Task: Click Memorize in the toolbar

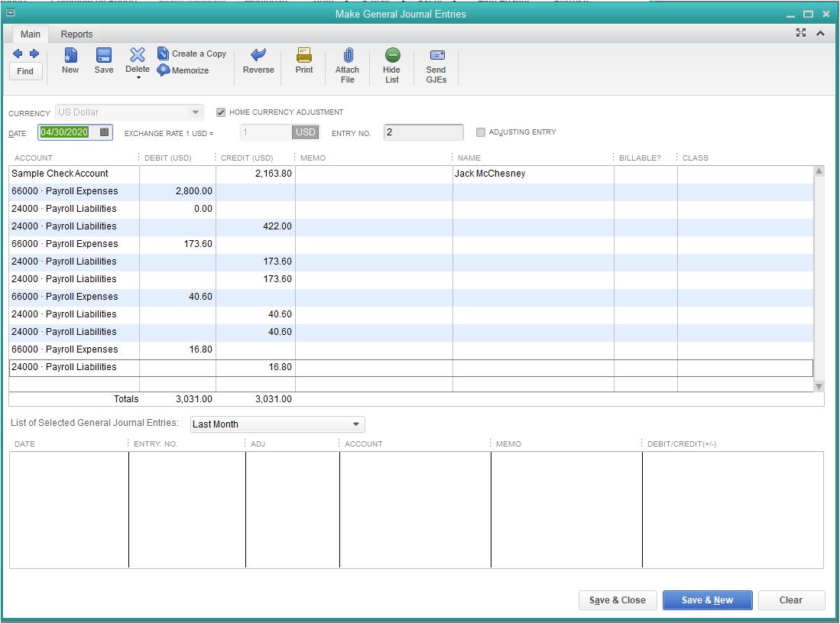Action: [183, 70]
